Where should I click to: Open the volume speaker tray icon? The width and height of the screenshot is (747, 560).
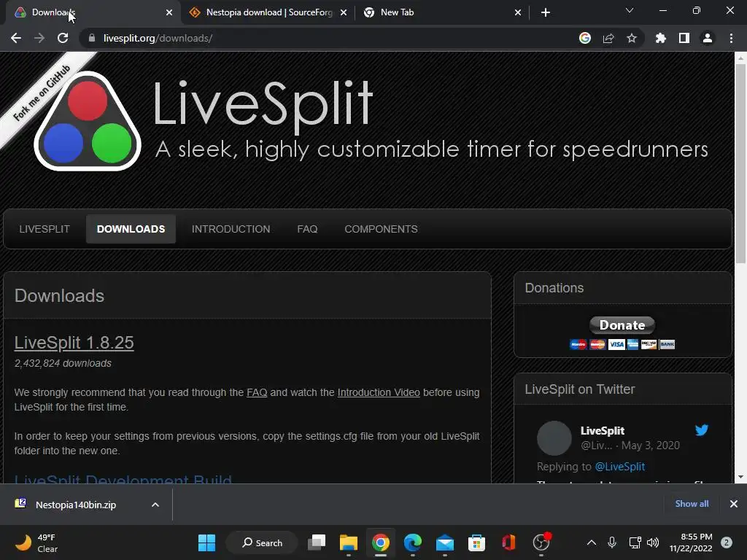point(653,542)
